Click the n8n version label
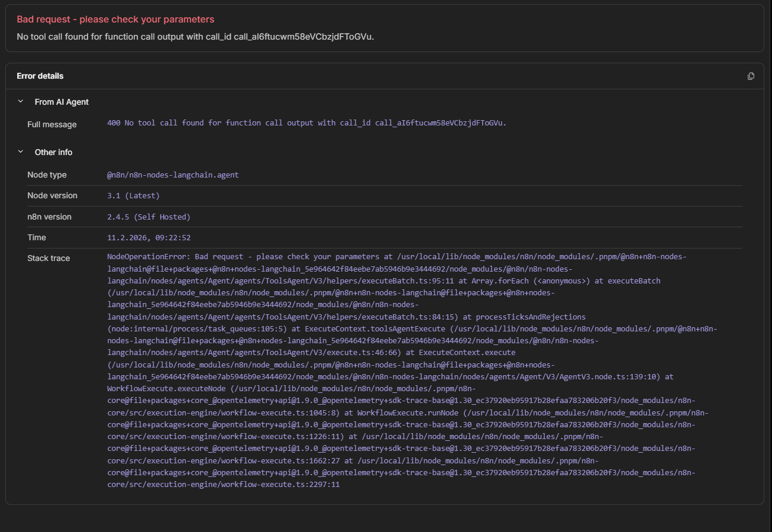The height and width of the screenshot is (532, 772). tap(49, 217)
